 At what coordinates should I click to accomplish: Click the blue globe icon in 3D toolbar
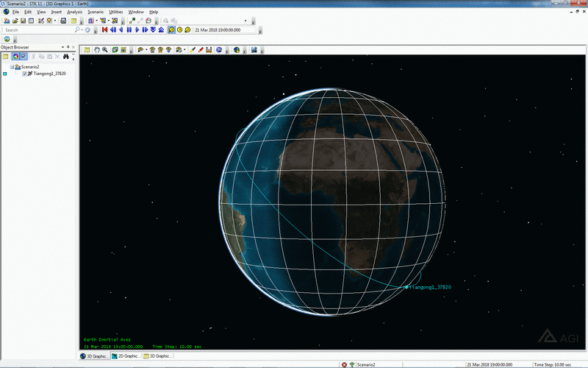tap(219, 49)
